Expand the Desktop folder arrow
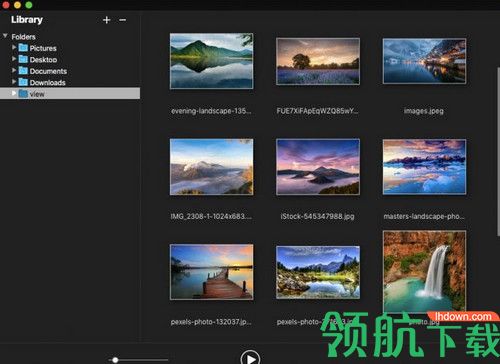 pyautogui.click(x=14, y=59)
